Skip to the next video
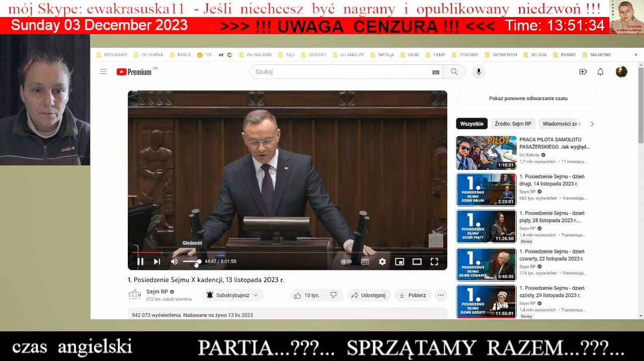 click(x=157, y=261)
